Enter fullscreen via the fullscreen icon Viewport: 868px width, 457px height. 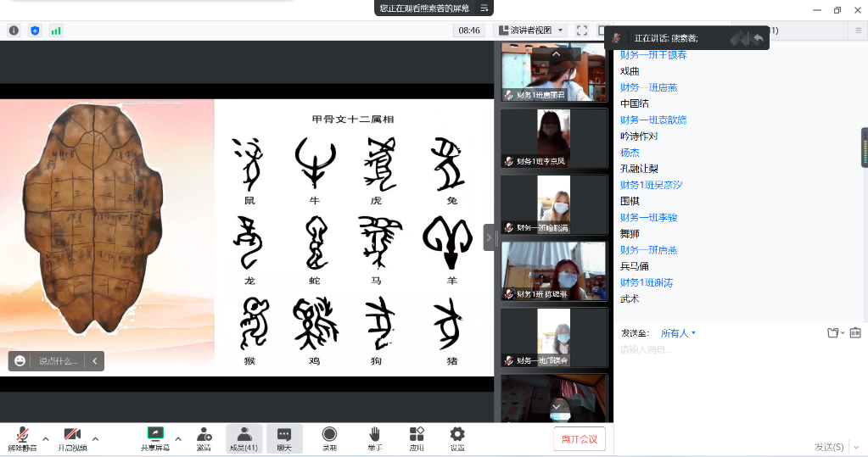(x=582, y=31)
